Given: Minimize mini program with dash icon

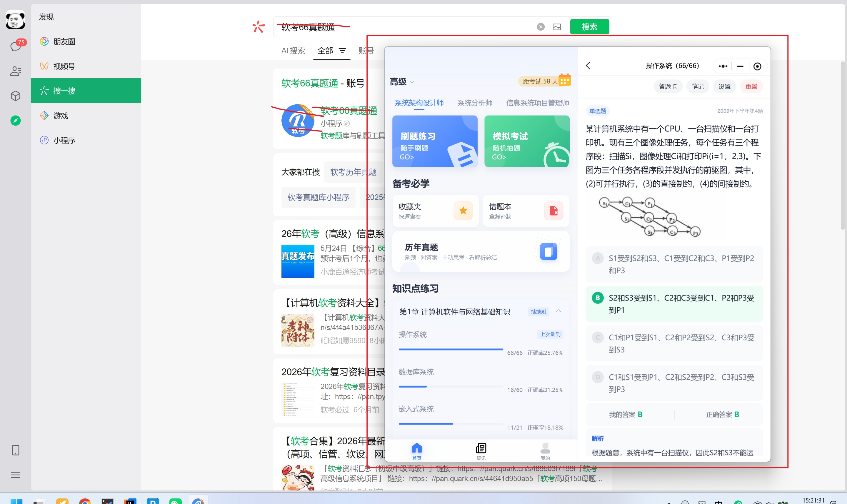Looking at the screenshot, I should [740, 66].
